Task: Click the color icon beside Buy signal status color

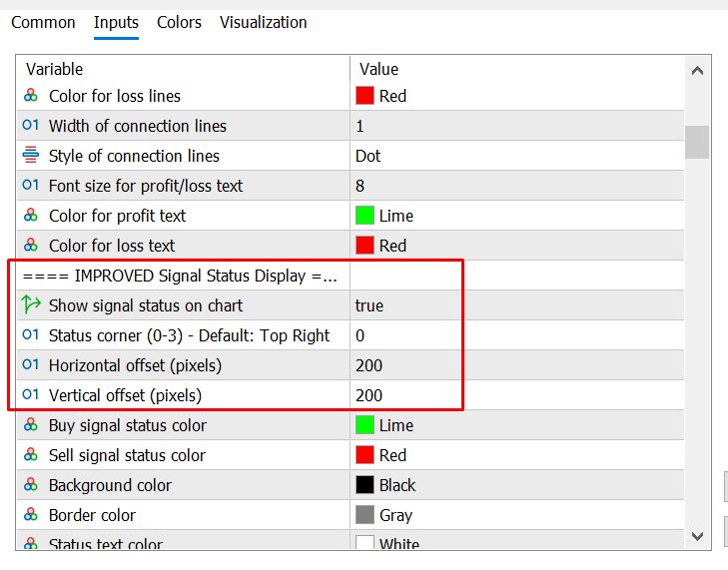Action: tap(31, 424)
